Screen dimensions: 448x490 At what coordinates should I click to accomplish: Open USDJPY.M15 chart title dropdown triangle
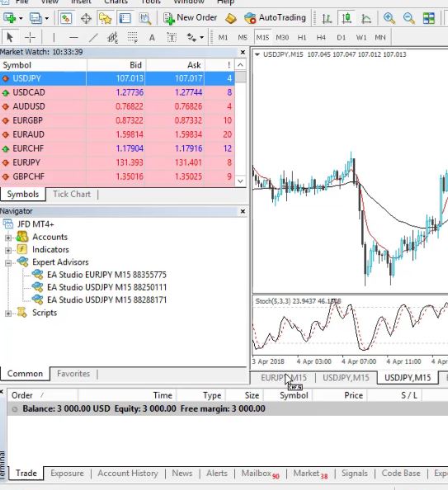tap(257, 54)
